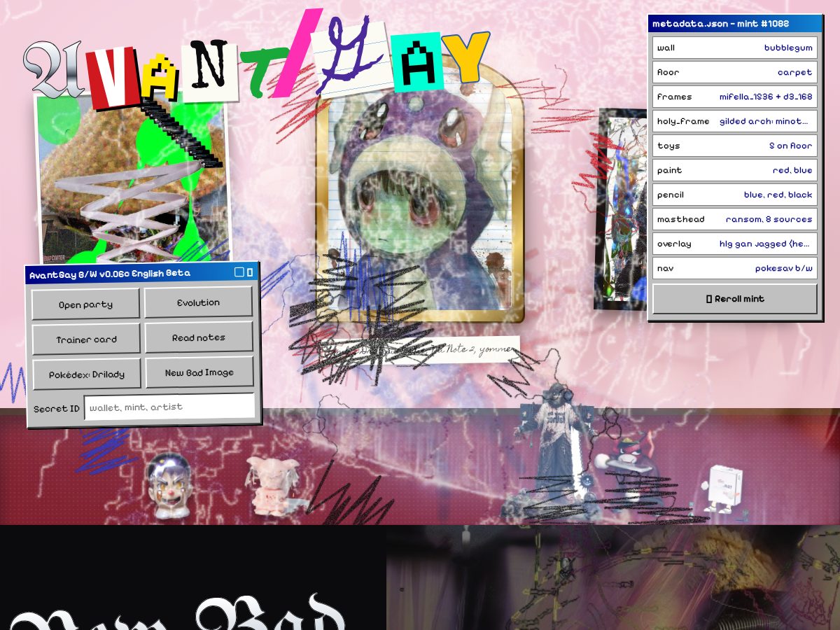Select the paint: red, blue row

click(x=735, y=170)
